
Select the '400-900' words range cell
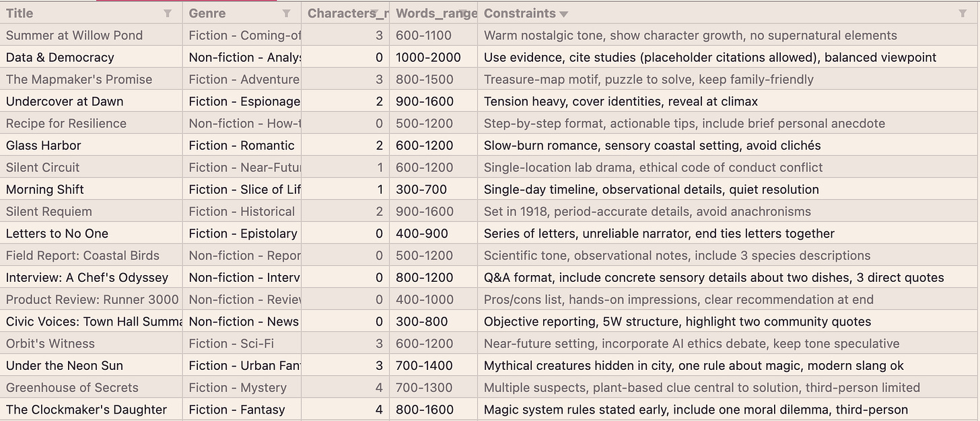[434, 233]
